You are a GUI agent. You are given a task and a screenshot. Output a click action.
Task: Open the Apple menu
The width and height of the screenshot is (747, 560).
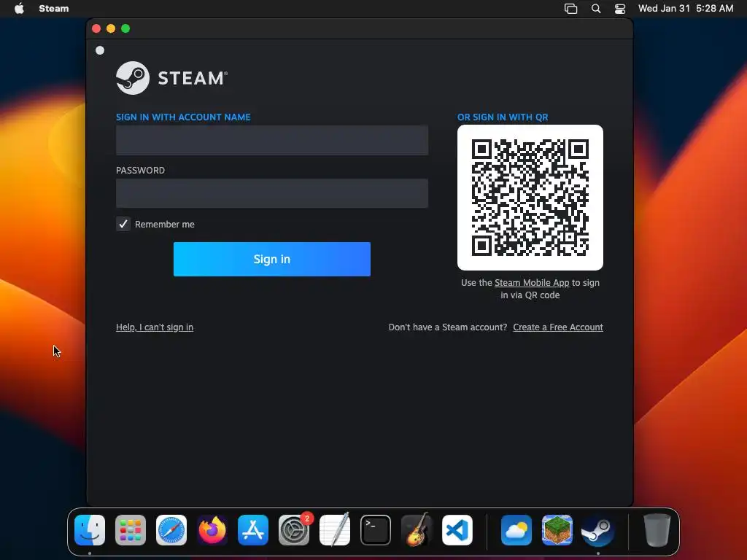[x=19, y=9]
